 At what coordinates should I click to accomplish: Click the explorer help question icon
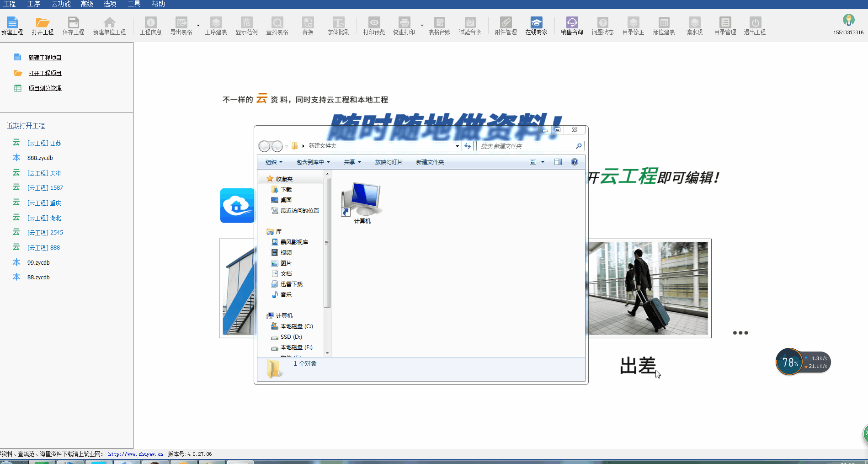[x=575, y=162]
